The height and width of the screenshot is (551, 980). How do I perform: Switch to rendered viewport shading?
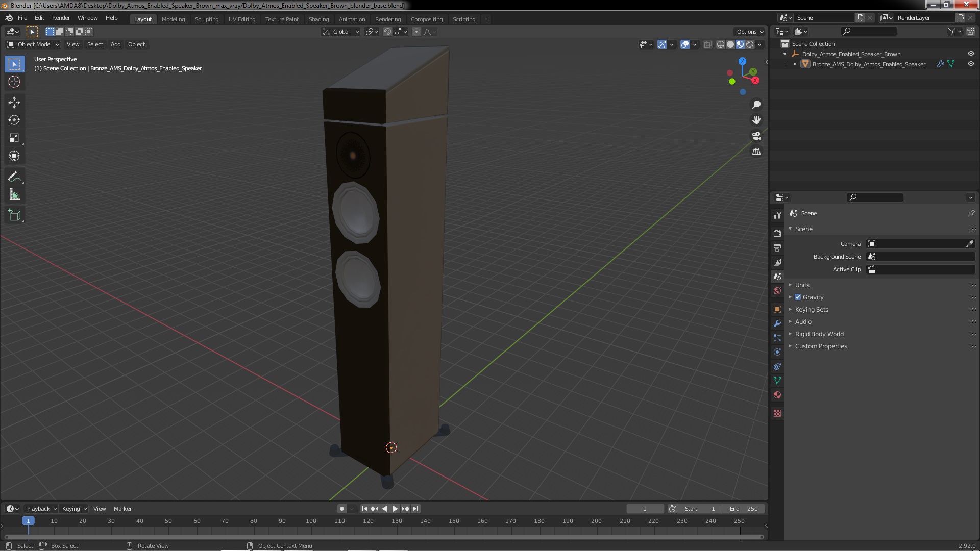750,44
